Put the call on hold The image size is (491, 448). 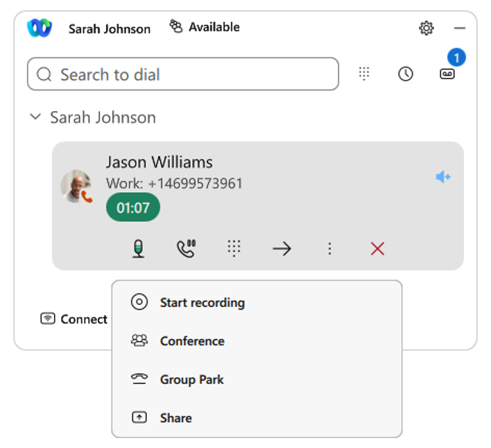point(186,249)
